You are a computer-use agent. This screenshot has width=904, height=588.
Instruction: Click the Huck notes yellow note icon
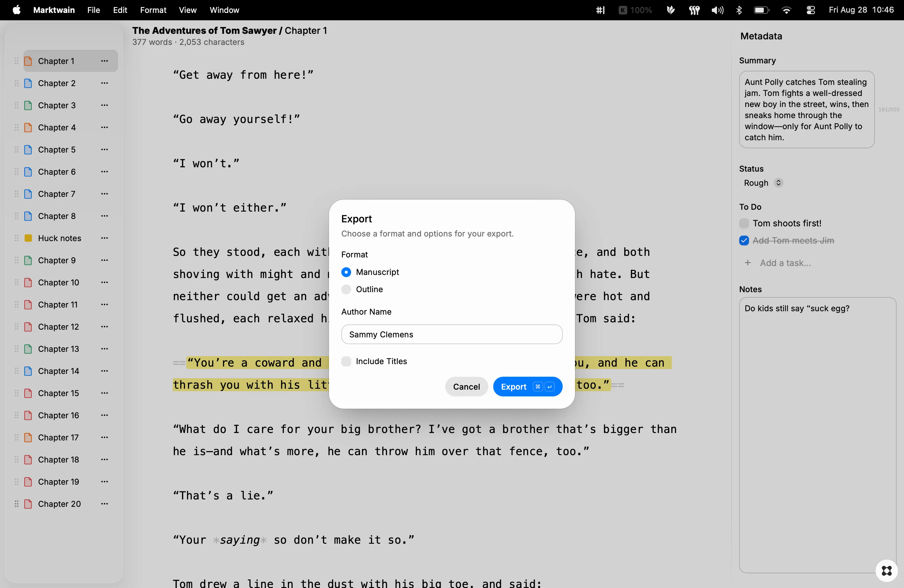point(28,238)
